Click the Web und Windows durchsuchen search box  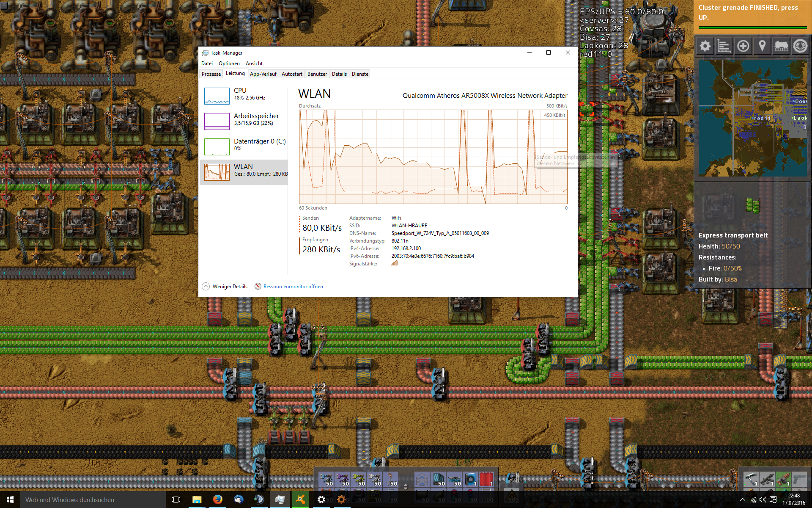tap(93, 500)
